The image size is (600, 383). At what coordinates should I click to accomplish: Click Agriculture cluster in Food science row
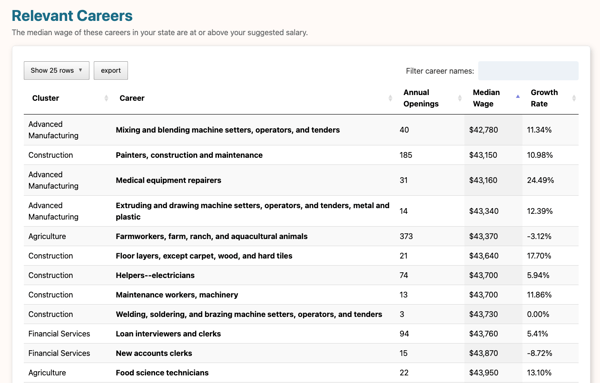pyautogui.click(x=47, y=373)
